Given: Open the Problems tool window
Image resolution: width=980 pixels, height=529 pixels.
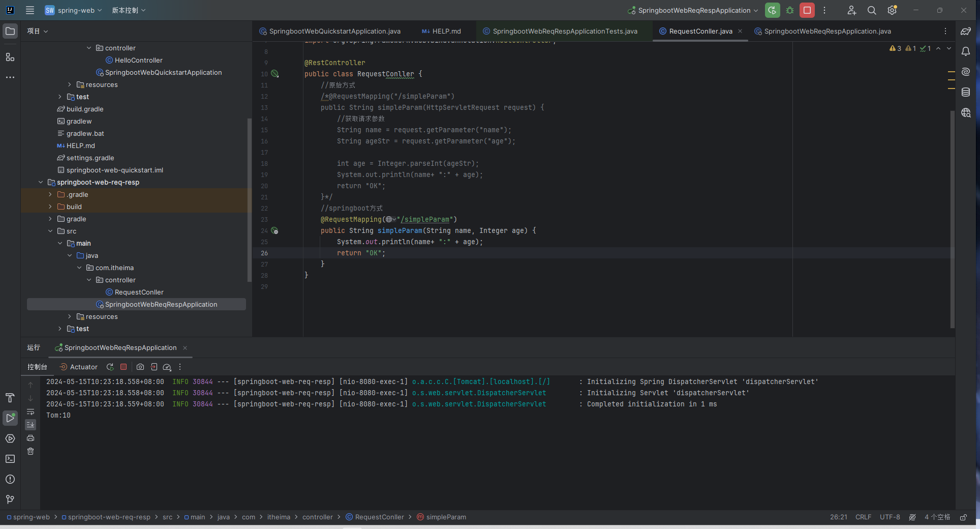Looking at the screenshot, I should (10, 479).
